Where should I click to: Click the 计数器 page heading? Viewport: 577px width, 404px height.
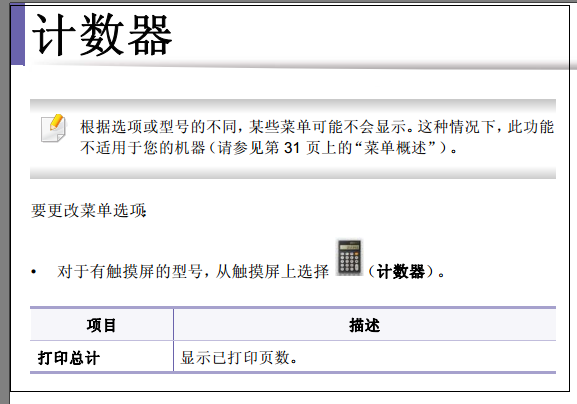tap(102, 35)
